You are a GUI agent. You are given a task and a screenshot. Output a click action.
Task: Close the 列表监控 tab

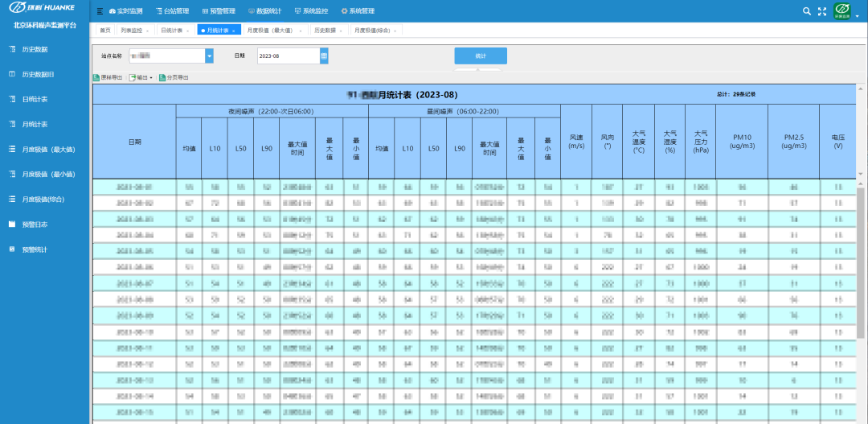point(148,31)
